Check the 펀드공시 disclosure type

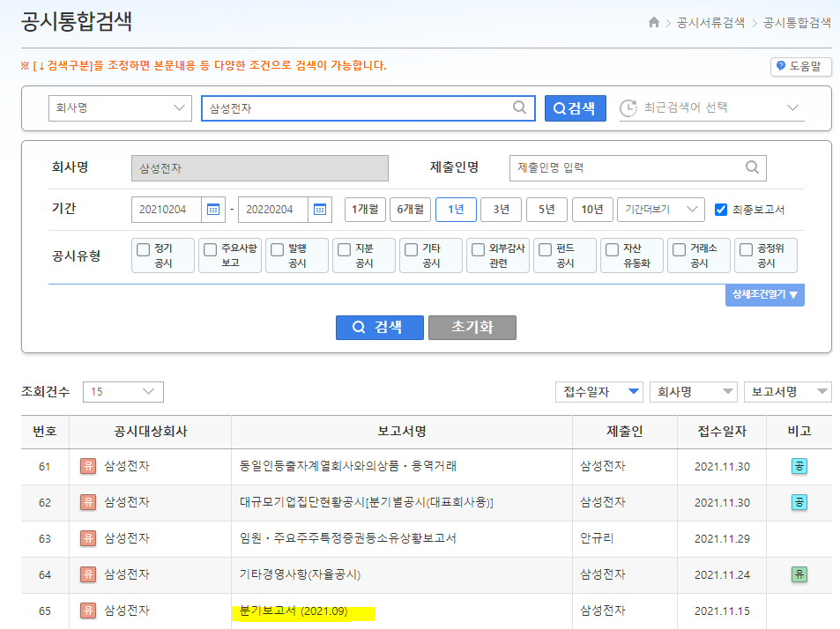point(545,249)
